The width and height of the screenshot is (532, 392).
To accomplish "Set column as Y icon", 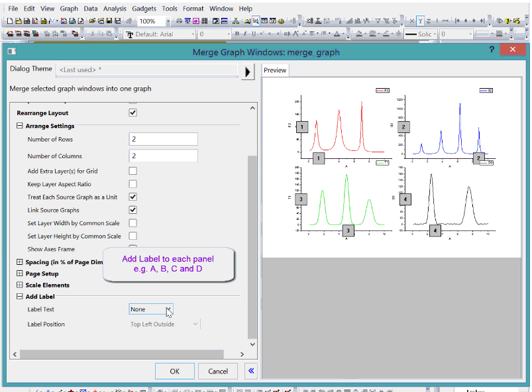I will (x=420, y=21).
